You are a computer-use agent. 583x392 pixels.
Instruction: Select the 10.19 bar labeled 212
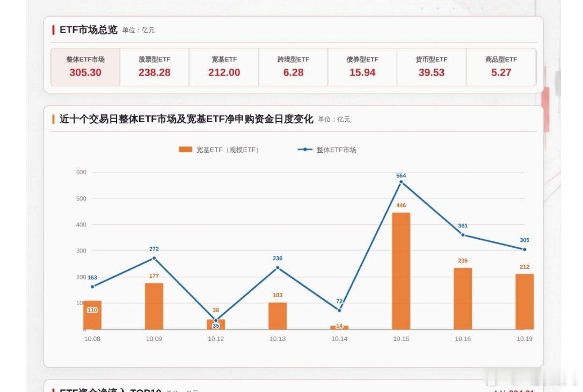tap(524, 302)
